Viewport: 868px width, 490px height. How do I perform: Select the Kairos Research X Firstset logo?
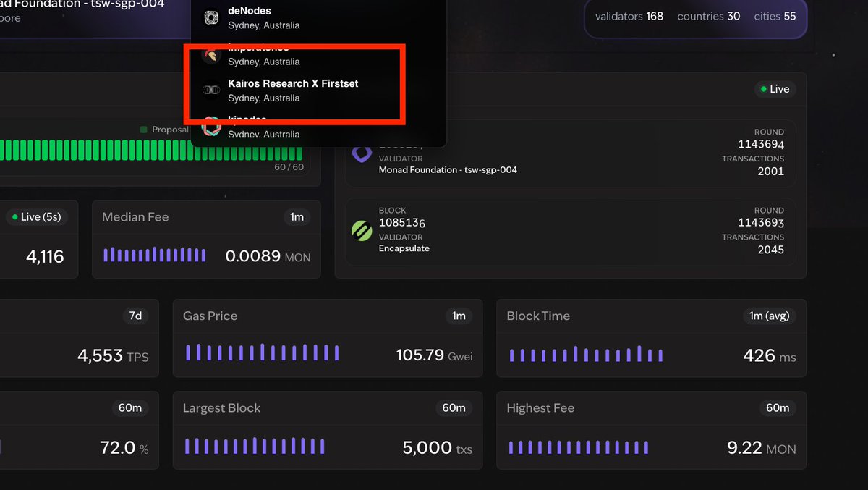(210, 89)
